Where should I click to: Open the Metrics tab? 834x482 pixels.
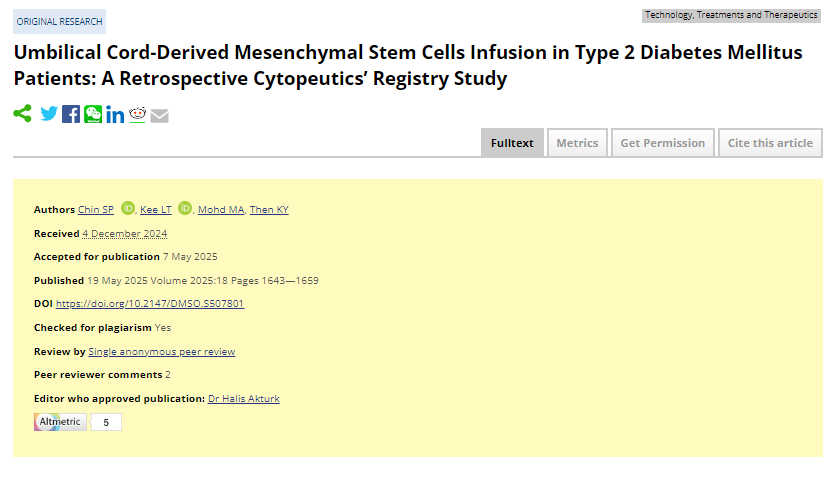pos(577,143)
